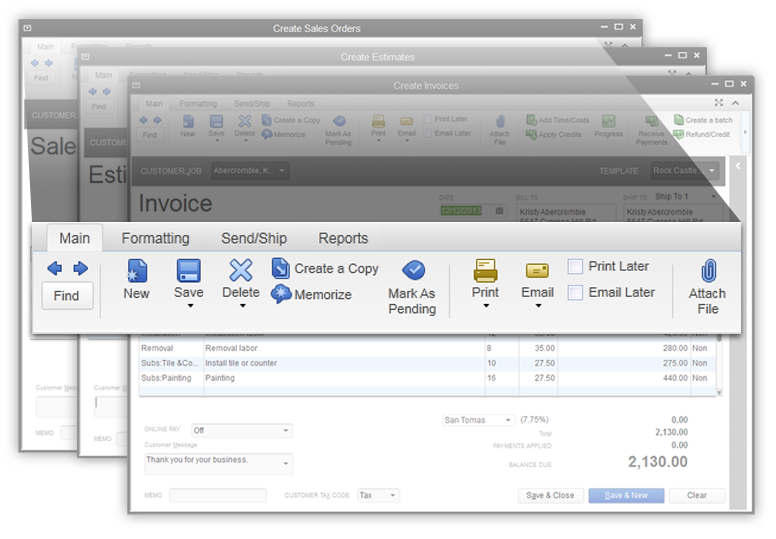776x539 pixels.
Task: Click the faded Mark As Pending small icon
Action: (339, 121)
